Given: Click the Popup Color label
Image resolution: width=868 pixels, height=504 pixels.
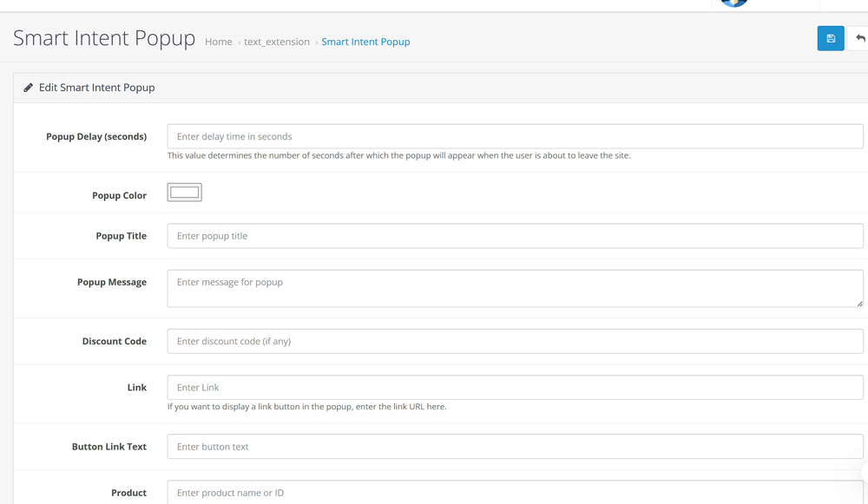Looking at the screenshot, I should 119,195.
